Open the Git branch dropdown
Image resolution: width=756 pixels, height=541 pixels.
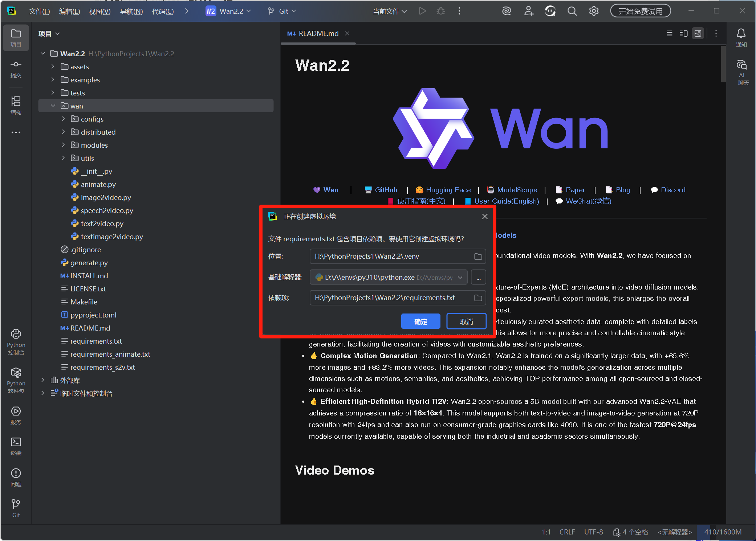click(282, 11)
